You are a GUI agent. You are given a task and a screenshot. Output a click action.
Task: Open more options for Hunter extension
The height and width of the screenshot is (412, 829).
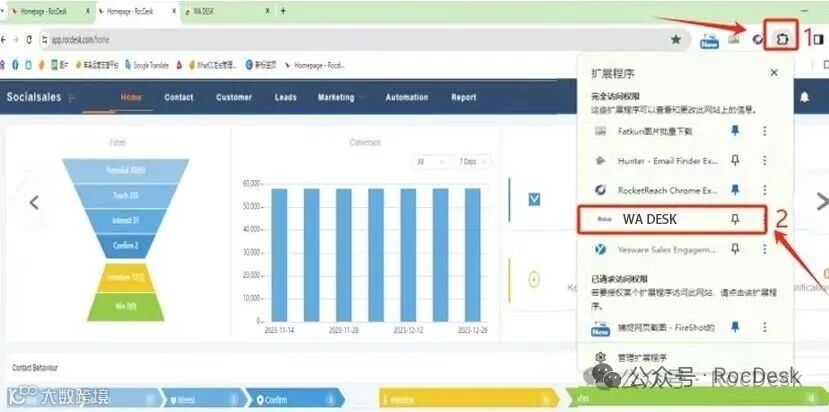(764, 160)
